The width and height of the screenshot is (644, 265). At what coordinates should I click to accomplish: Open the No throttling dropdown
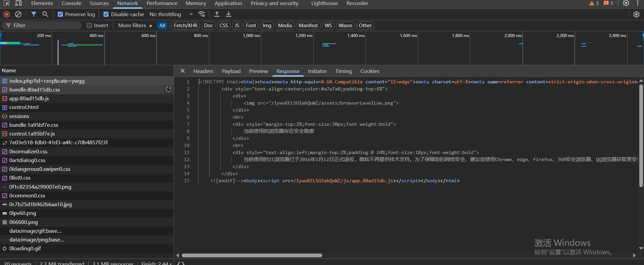171,14
